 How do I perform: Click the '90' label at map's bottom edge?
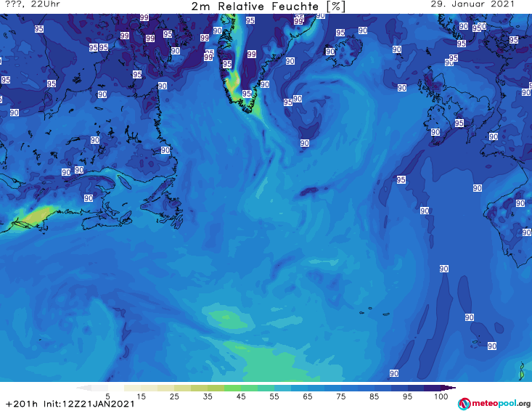393,373
